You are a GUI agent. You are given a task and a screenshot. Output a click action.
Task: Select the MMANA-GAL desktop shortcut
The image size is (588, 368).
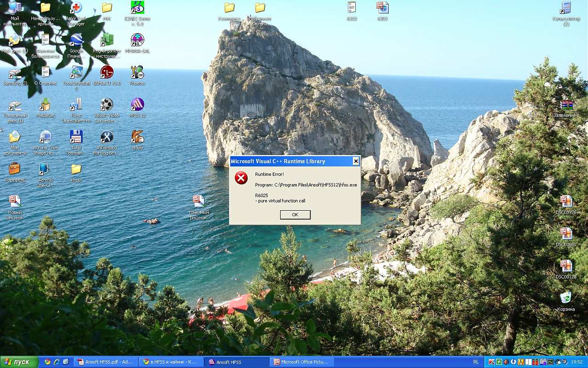(137, 43)
